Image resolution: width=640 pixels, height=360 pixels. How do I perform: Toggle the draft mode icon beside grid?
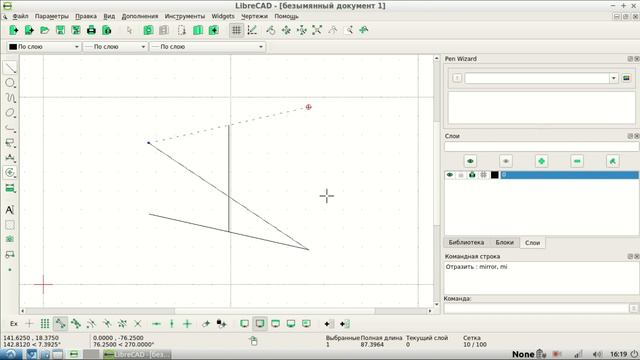coord(252,30)
